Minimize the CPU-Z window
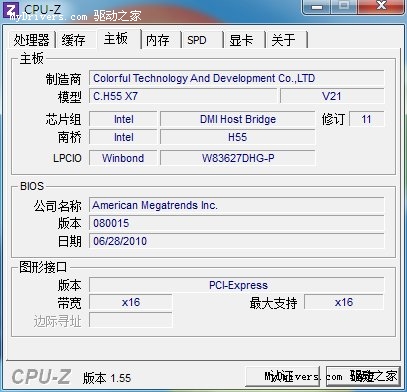 (x=317, y=7)
